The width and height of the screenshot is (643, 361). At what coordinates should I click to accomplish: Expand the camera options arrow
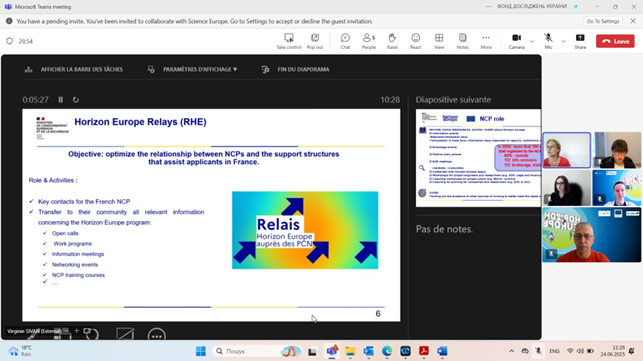point(532,41)
